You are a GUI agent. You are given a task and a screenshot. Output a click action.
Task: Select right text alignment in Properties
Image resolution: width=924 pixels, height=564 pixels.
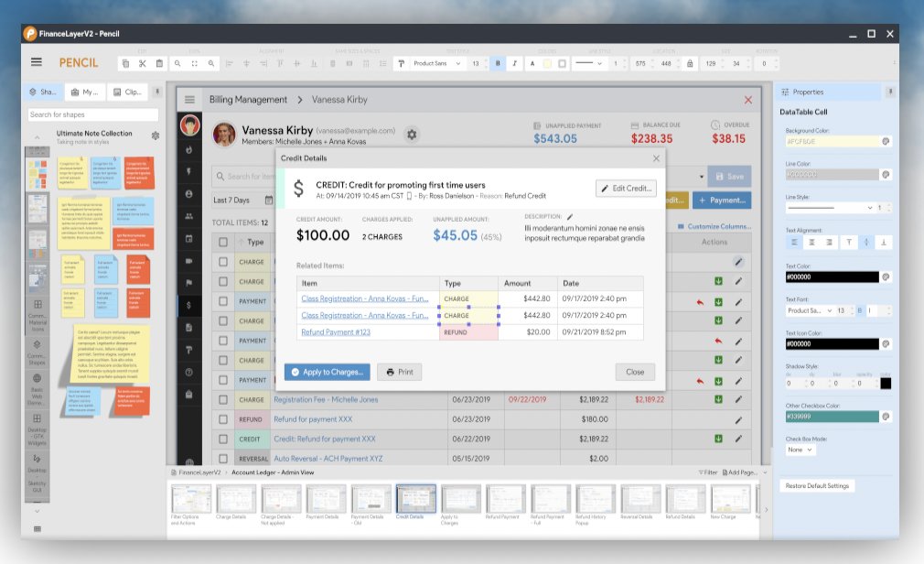pos(830,243)
